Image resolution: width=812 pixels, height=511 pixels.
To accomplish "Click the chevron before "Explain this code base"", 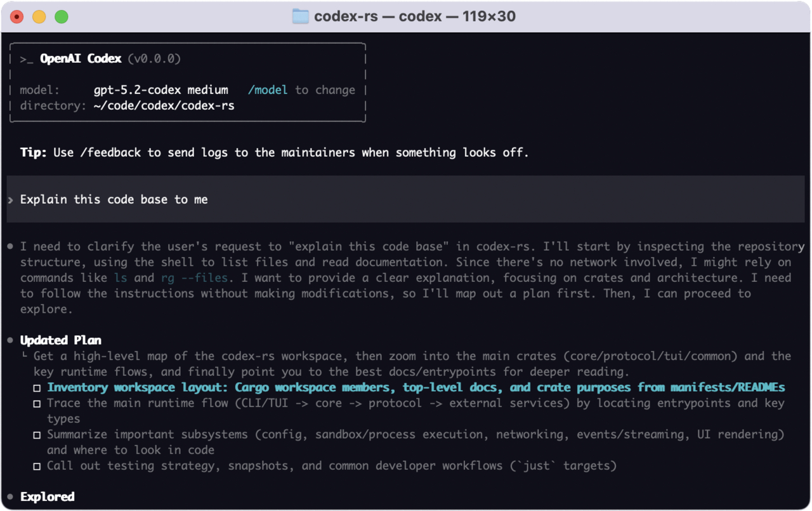I will pyautogui.click(x=10, y=200).
